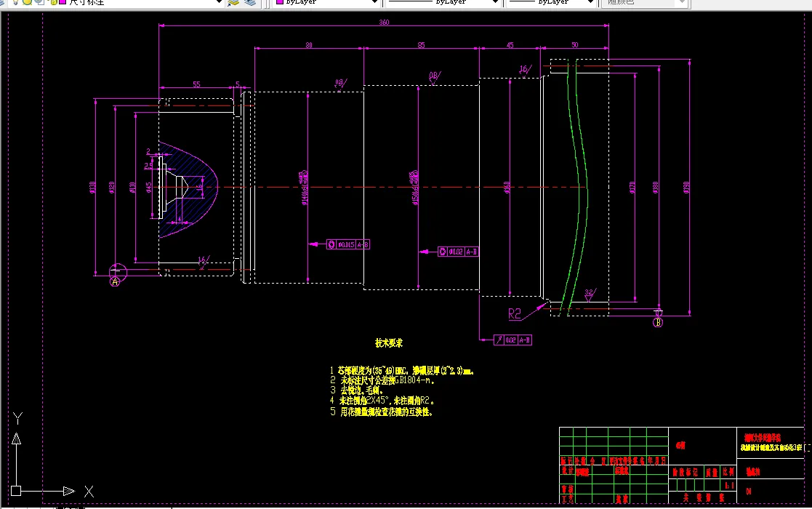The height and width of the screenshot is (509, 812).
Task: Select the 比例 title block header
Action: [x=728, y=472]
